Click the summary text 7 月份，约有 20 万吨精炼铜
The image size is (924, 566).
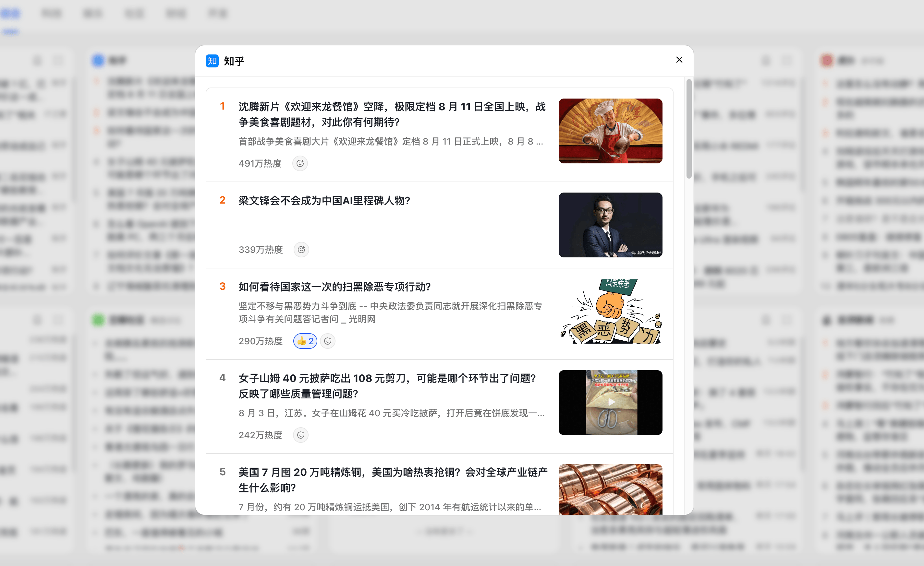[390, 507]
